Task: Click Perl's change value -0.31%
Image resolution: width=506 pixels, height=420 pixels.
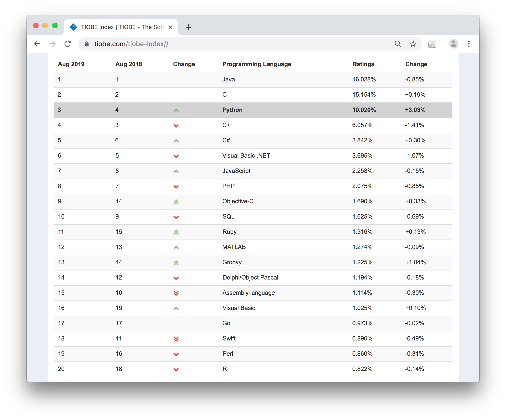Action: point(414,354)
